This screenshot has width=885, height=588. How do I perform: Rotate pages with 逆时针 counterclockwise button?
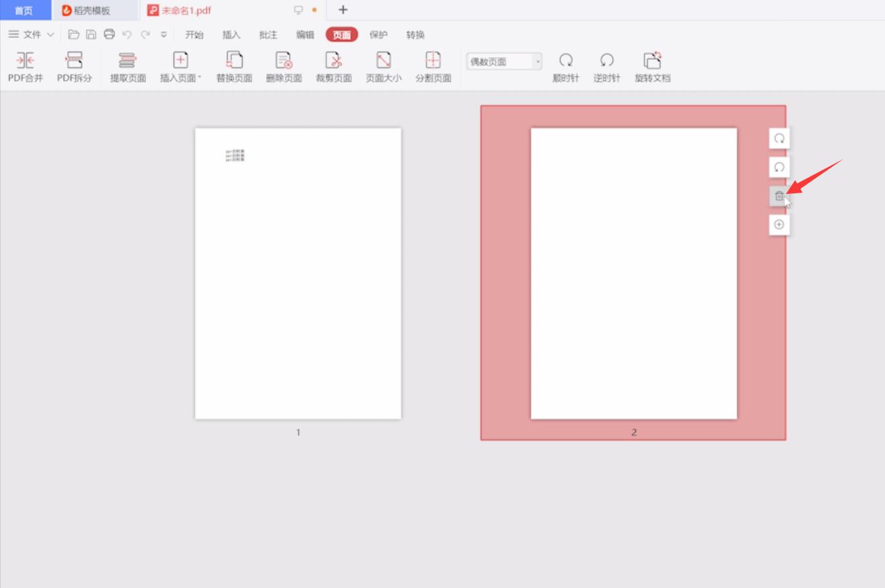tap(607, 67)
